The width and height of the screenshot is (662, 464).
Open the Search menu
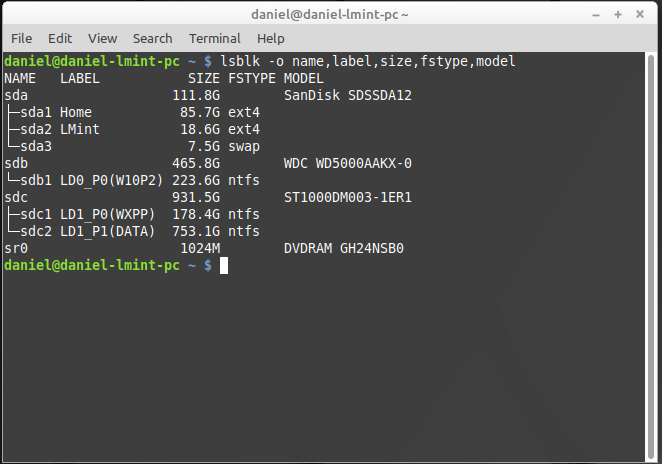pyautogui.click(x=152, y=38)
